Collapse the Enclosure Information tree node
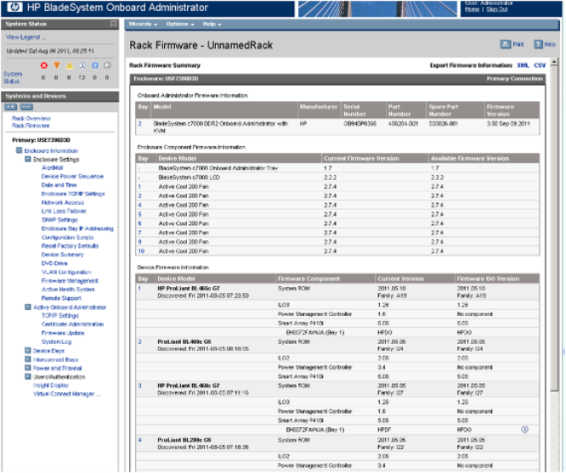 pyautogui.click(x=19, y=150)
